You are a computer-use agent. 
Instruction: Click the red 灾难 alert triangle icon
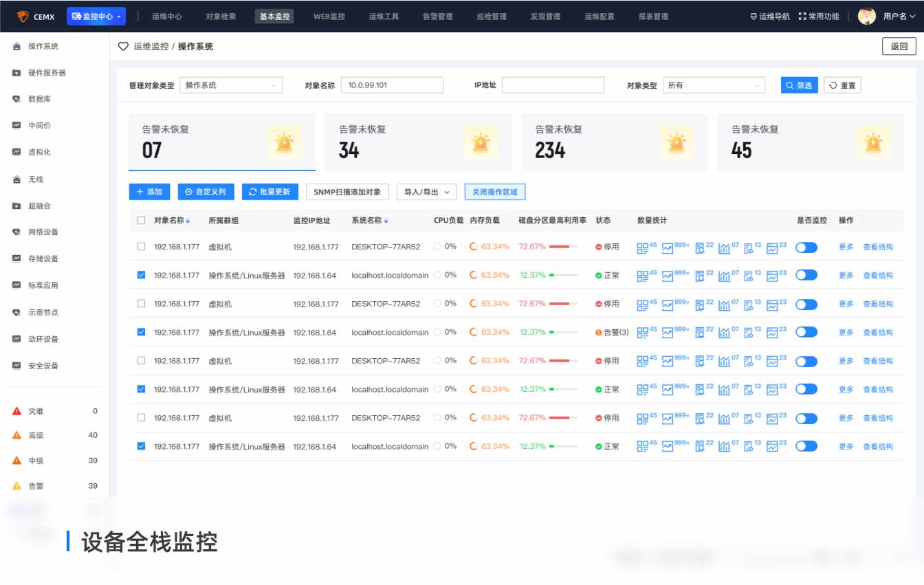coord(17,411)
